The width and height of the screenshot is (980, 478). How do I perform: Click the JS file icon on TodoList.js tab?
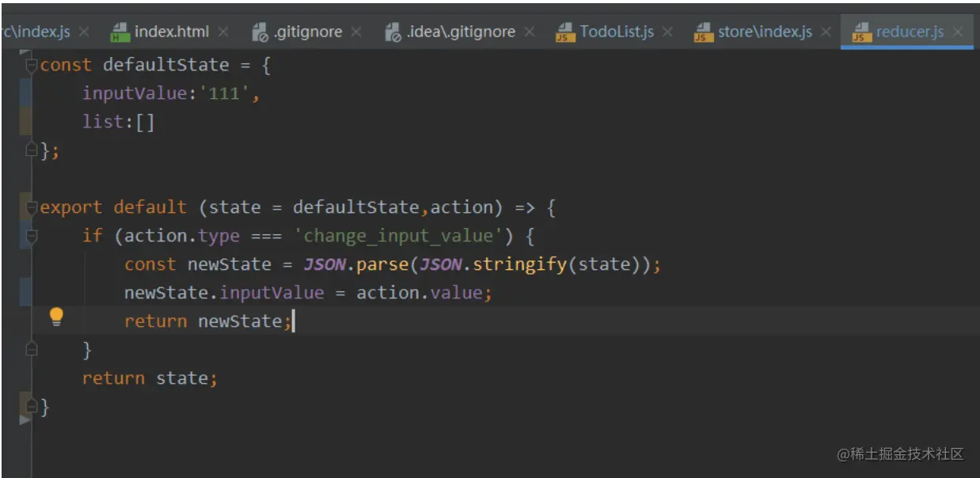pos(565,32)
